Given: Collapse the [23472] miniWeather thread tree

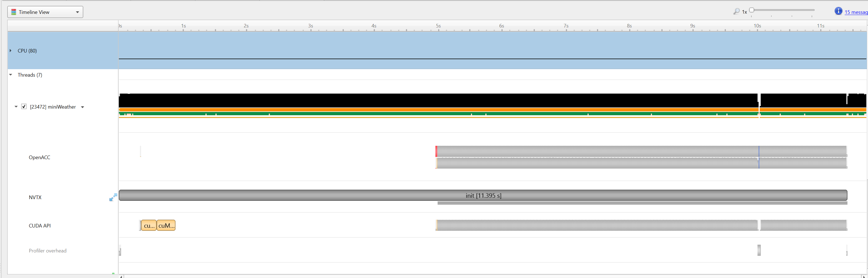Looking at the screenshot, I should pos(16,107).
